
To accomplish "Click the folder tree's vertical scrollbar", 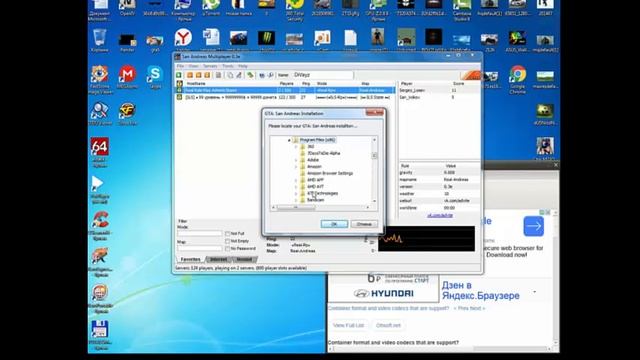I will (x=374, y=171).
